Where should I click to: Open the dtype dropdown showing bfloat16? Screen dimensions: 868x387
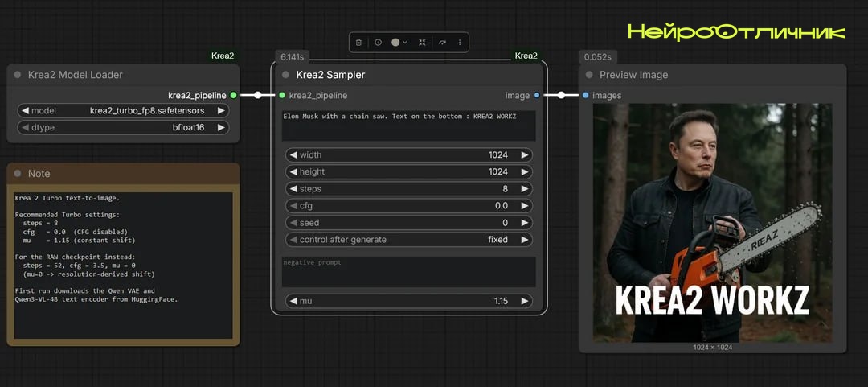tap(124, 127)
